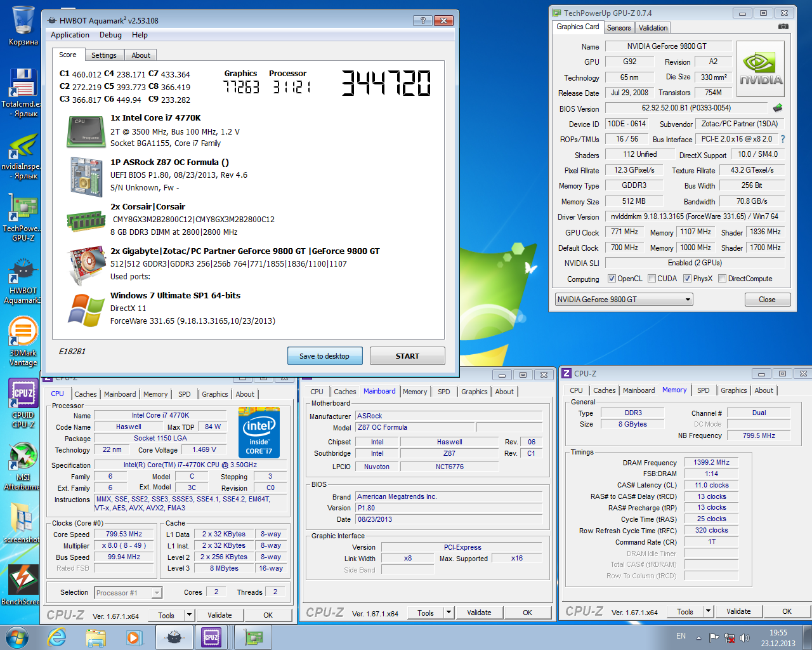Screen dimensions: 812x650
Task: Open the Help menu in Aquamark
Action: 140,35
